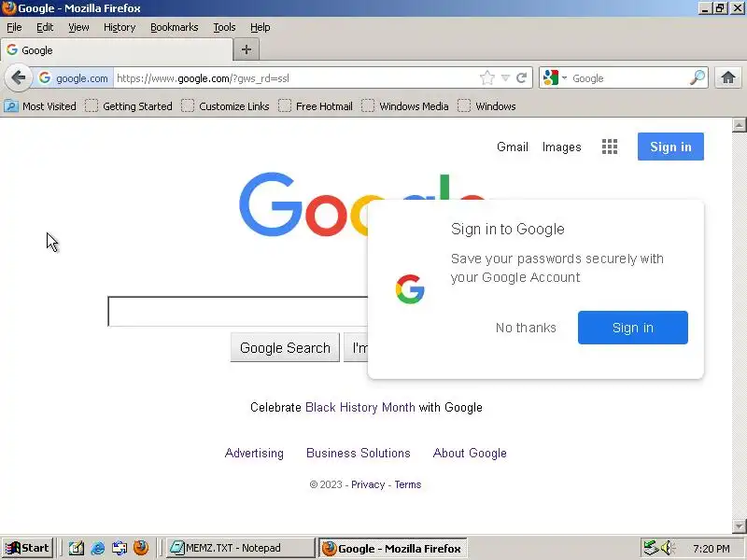Open a new tab with the plus button
Viewport: 747px width, 560px height.
coord(247,49)
